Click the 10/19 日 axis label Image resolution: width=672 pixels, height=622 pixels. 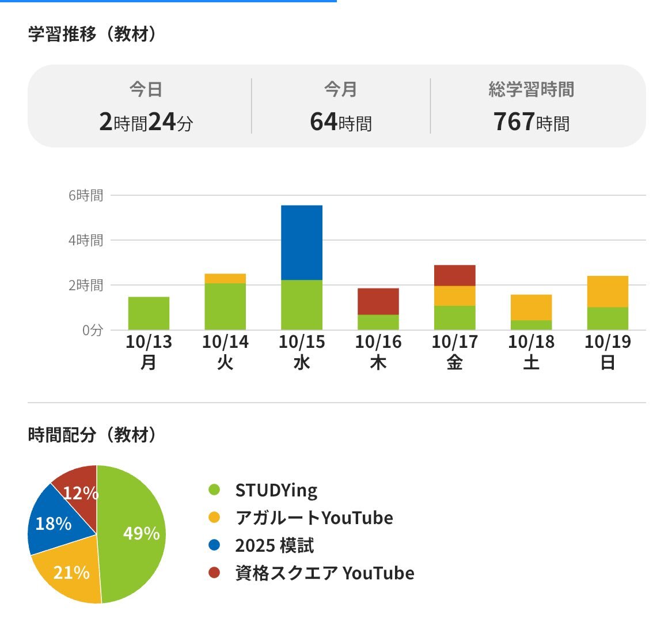pyautogui.click(x=608, y=351)
